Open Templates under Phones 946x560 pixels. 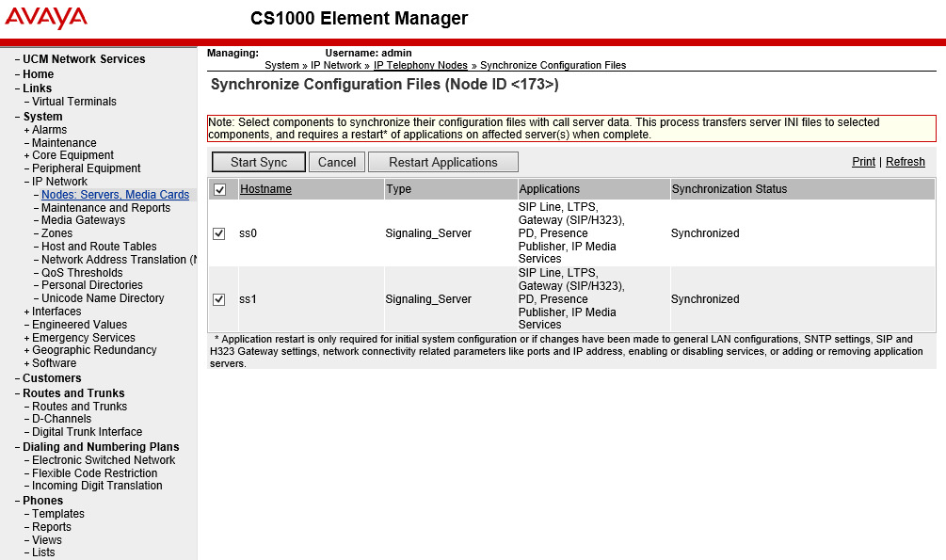[58, 514]
